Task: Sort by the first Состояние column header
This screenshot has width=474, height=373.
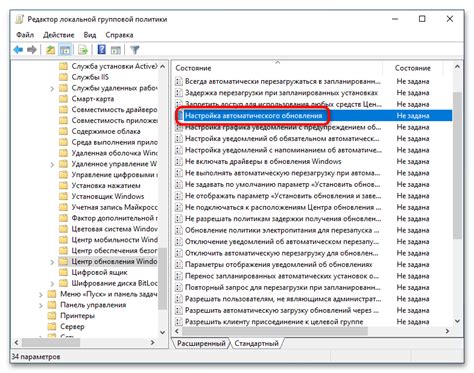Action: (x=278, y=68)
